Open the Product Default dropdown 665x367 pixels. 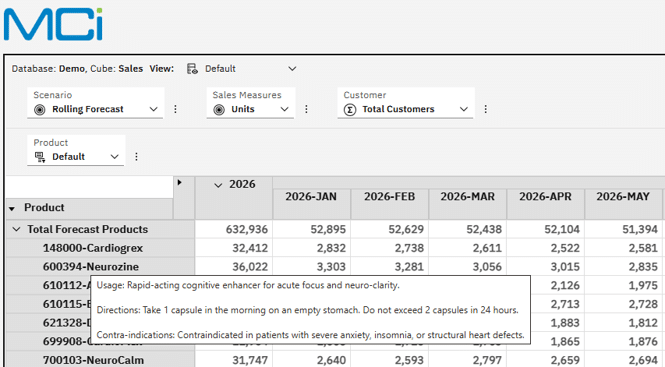pyautogui.click(x=115, y=157)
